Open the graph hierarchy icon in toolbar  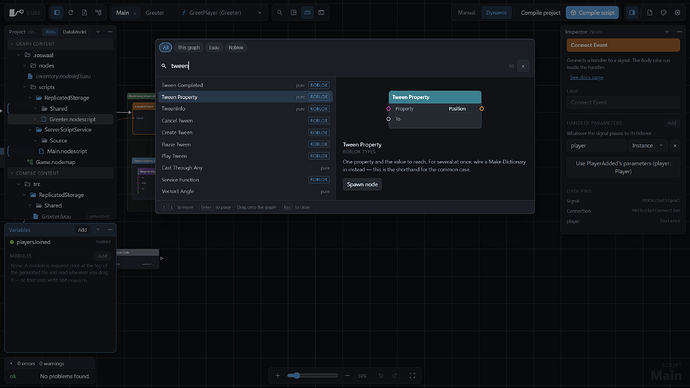tap(98, 13)
